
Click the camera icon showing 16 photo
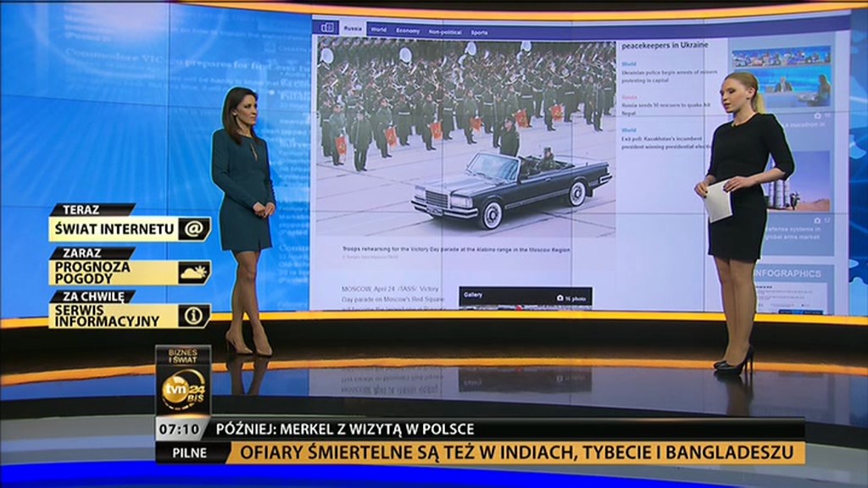(x=559, y=297)
